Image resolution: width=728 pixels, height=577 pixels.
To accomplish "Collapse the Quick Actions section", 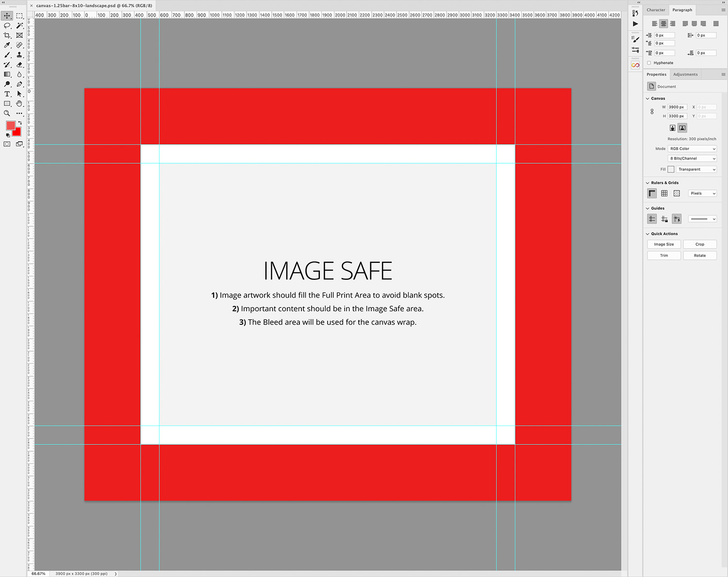I will coord(648,234).
